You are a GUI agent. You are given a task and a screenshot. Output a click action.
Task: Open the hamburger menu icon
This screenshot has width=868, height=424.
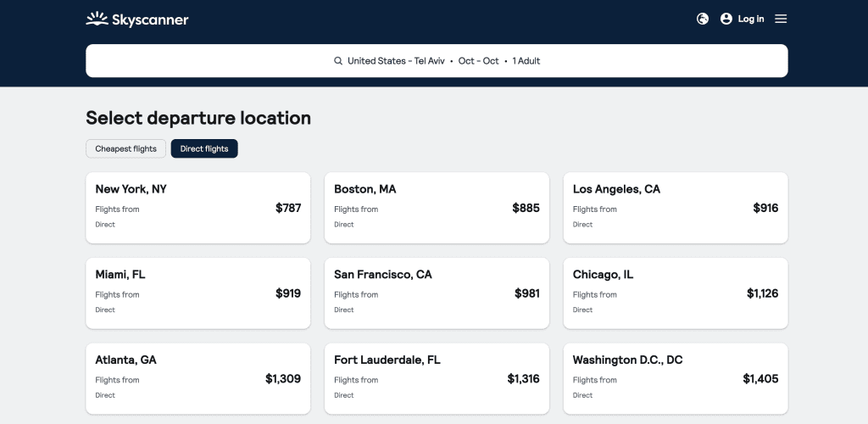click(781, 19)
